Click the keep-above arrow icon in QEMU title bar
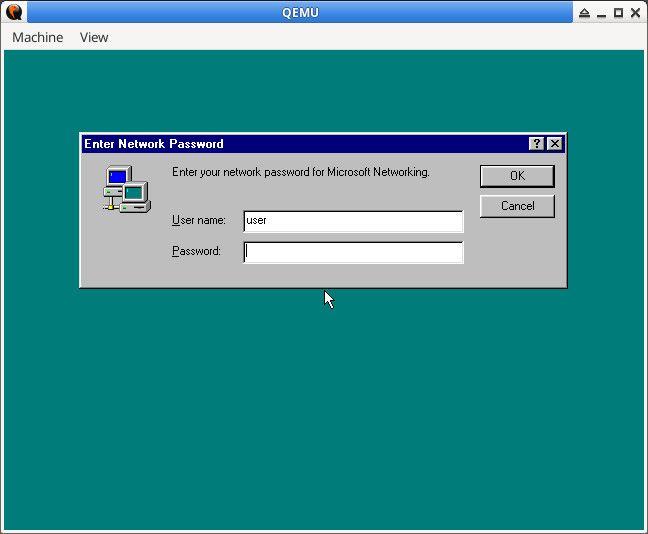The height and width of the screenshot is (534, 648). pos(585,13)
